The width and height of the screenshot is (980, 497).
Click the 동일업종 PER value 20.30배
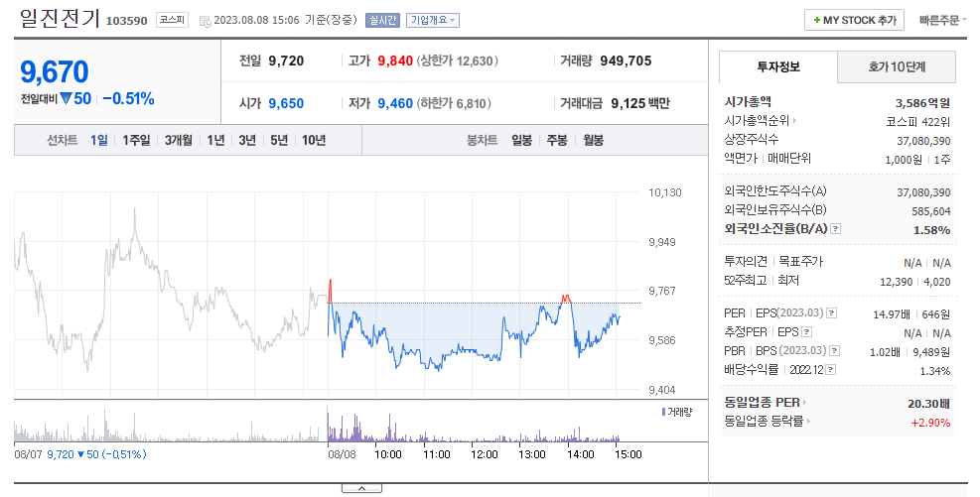928,404
